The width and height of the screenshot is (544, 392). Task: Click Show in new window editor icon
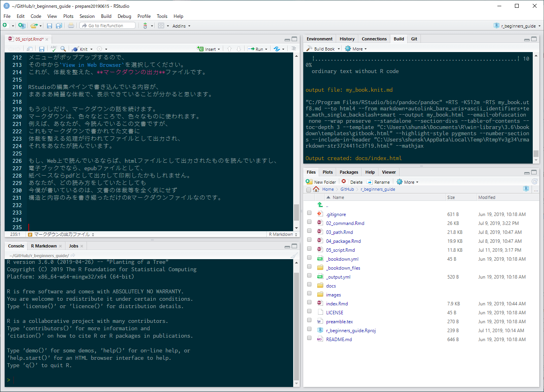pyautogui.click(x=30, y=49)
